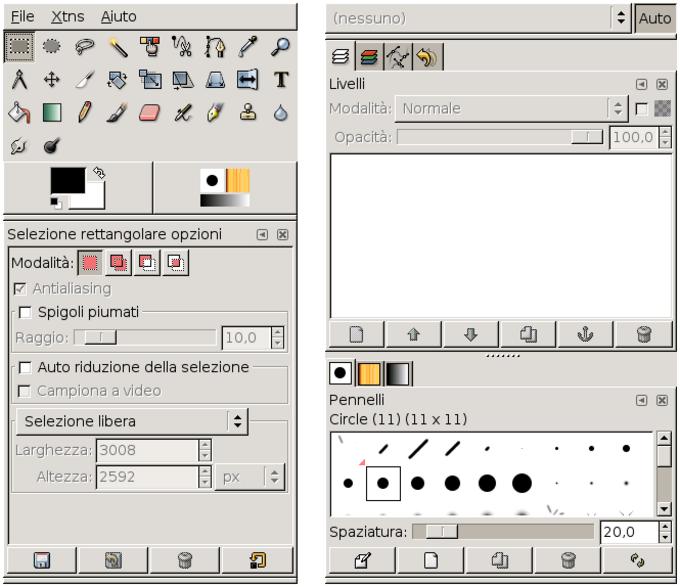Toggle Auto riduzione della selezione
680x587 pixels.
[26, 367]
